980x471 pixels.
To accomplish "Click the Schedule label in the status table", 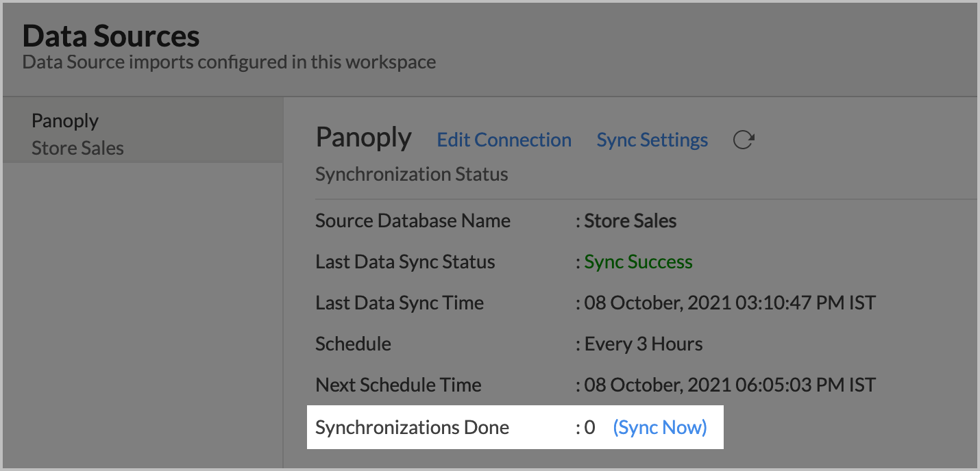I will pos(353,344).
